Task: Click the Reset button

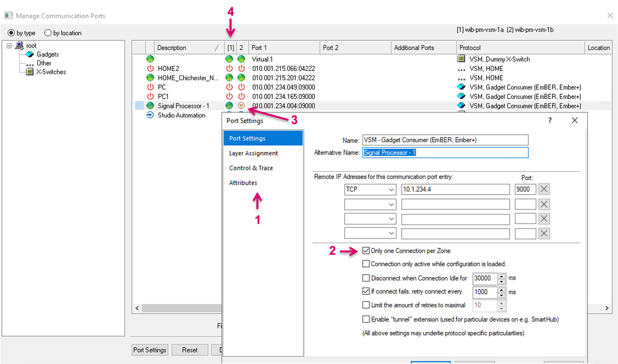Action: [190, 350]
